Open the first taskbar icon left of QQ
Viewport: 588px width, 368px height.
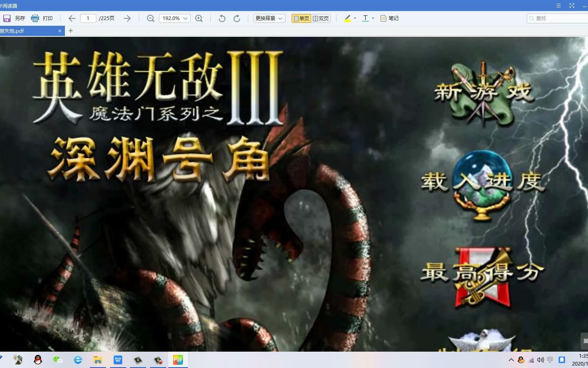(18, 360)
